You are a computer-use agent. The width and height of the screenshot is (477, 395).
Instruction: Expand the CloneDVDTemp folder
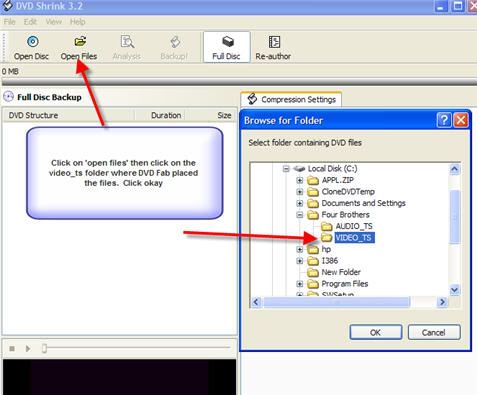[x=300, y=192]
